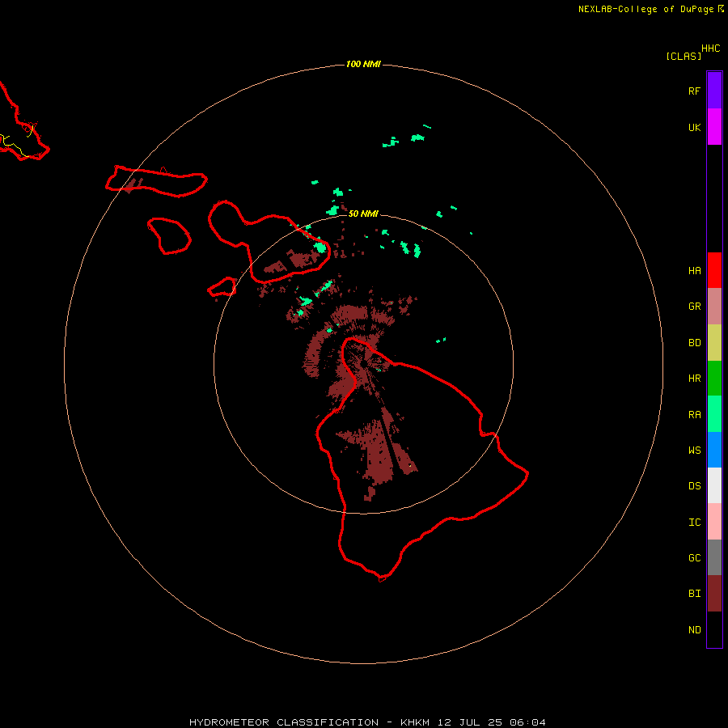Click the RF purple legend swatch
Image resolution: width=728 pixels, height=728 pixels.
(714, 91)
